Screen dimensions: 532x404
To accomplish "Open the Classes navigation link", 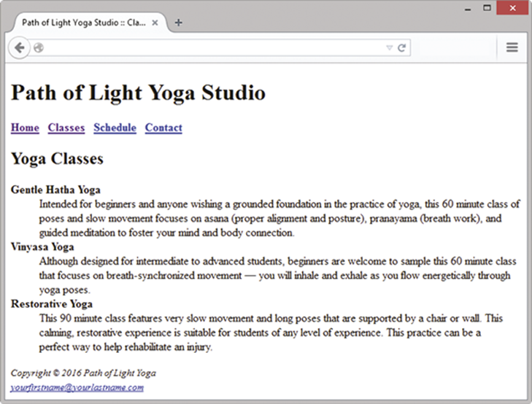I will click(66, 128).
